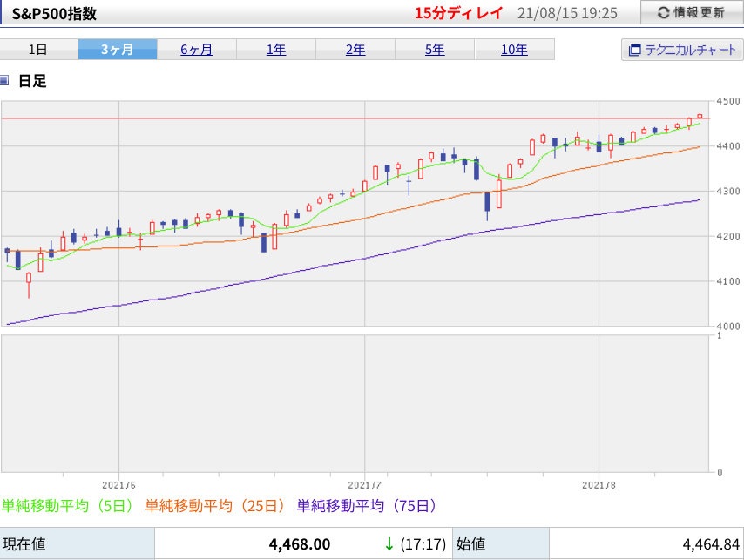Click the 始値 label cell
Image resolution: width=744 pixels, height=560 pixels.
[x=501, y=543]
